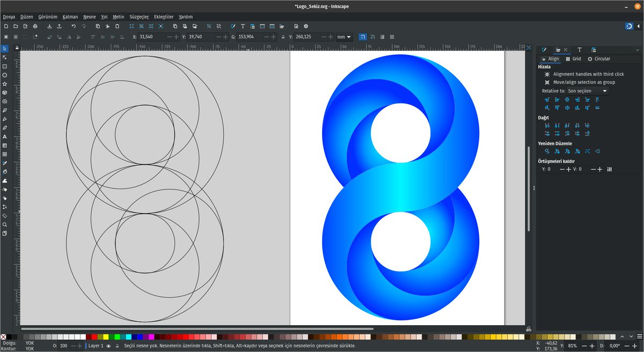Close the Align panel tab
The image size is (644, 352).
pyautogui.click(x=565, y=49)
